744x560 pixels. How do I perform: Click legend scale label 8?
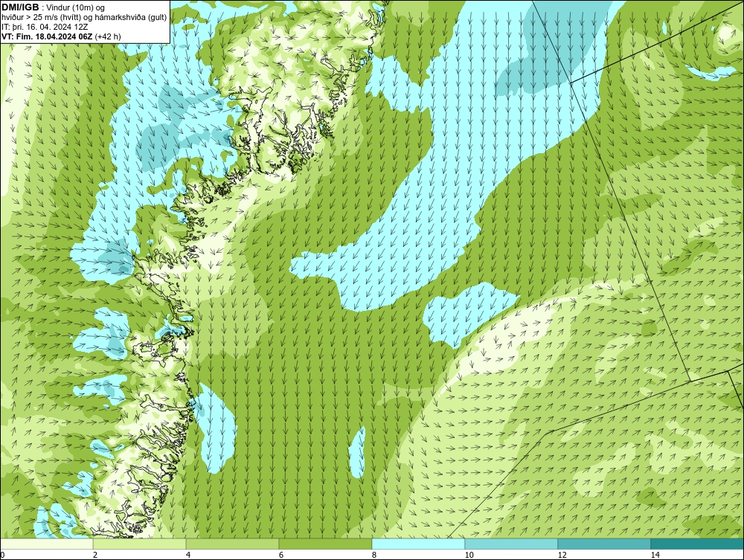(374, 556)
